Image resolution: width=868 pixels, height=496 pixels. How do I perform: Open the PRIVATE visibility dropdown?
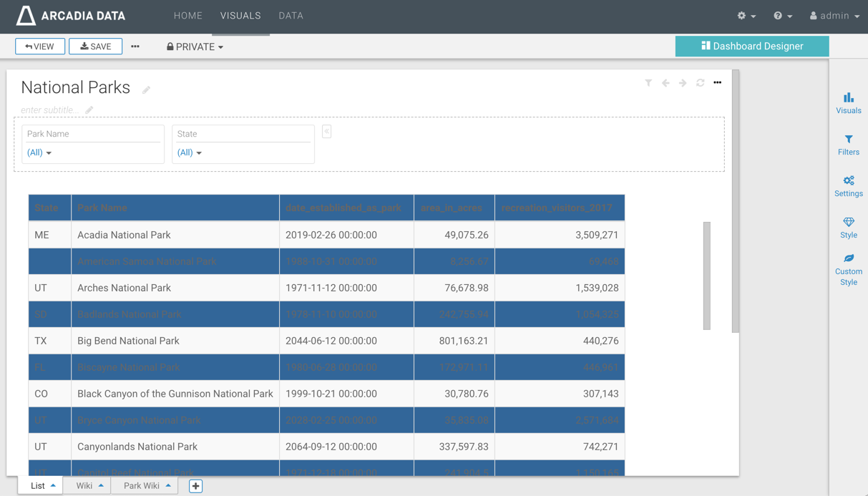click(195, 47)
